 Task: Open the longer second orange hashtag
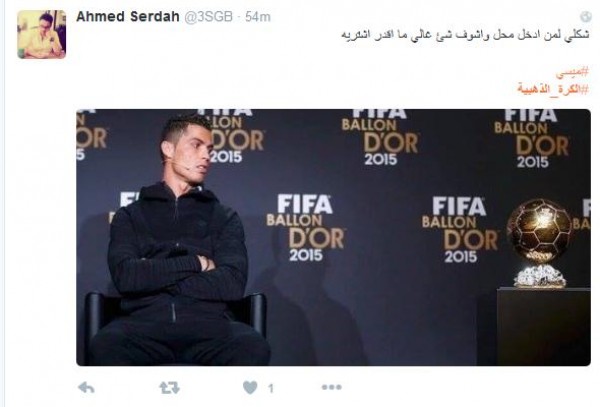point(553,90)
